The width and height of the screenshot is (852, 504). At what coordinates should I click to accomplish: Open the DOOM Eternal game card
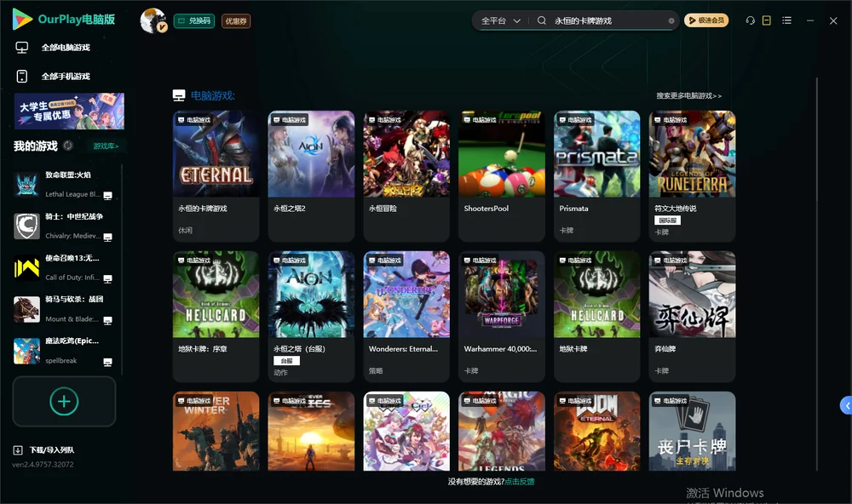[x=597, y=432]
